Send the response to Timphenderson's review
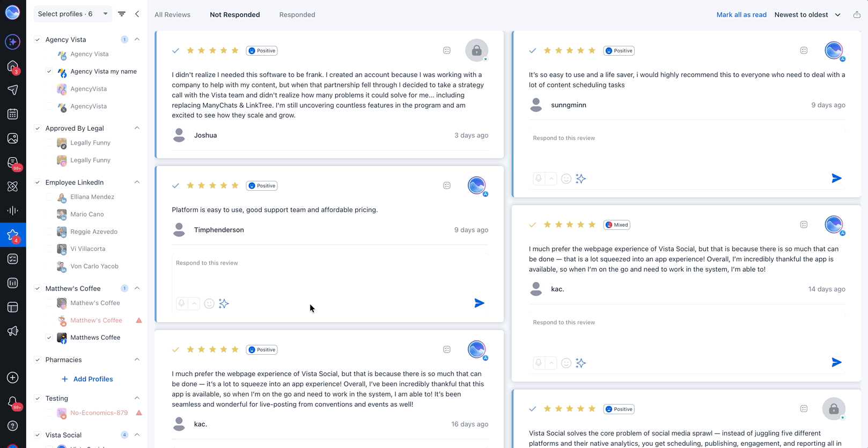Image resolution: width=868 pixels, height=448 pixels. pos(479,303)
